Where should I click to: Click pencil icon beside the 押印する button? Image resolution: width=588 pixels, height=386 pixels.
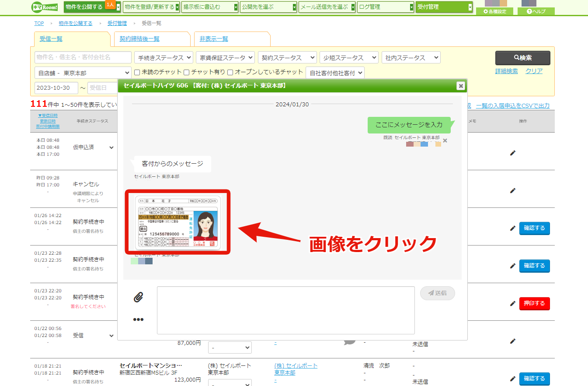pyautogui.click(x=513, y=303)
